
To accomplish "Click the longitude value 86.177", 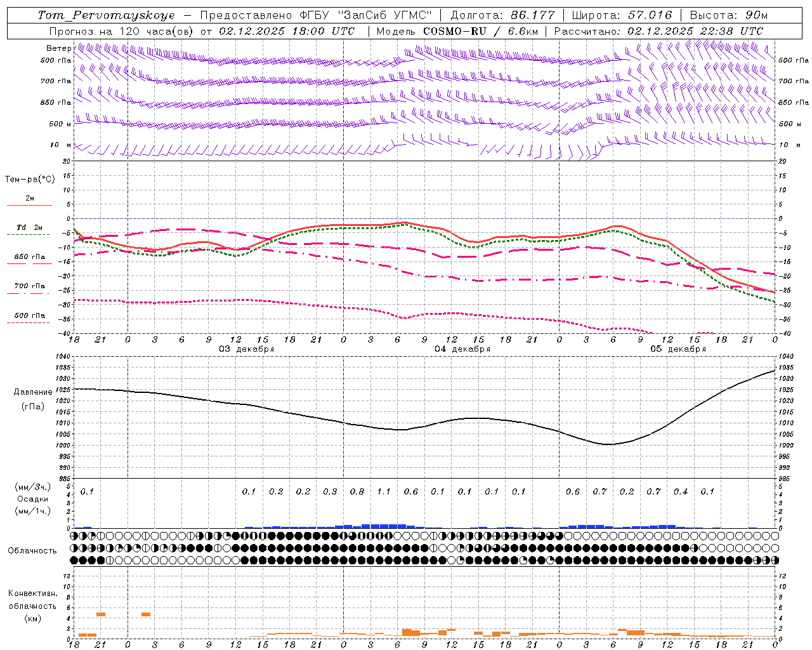I will pos(532,15).
